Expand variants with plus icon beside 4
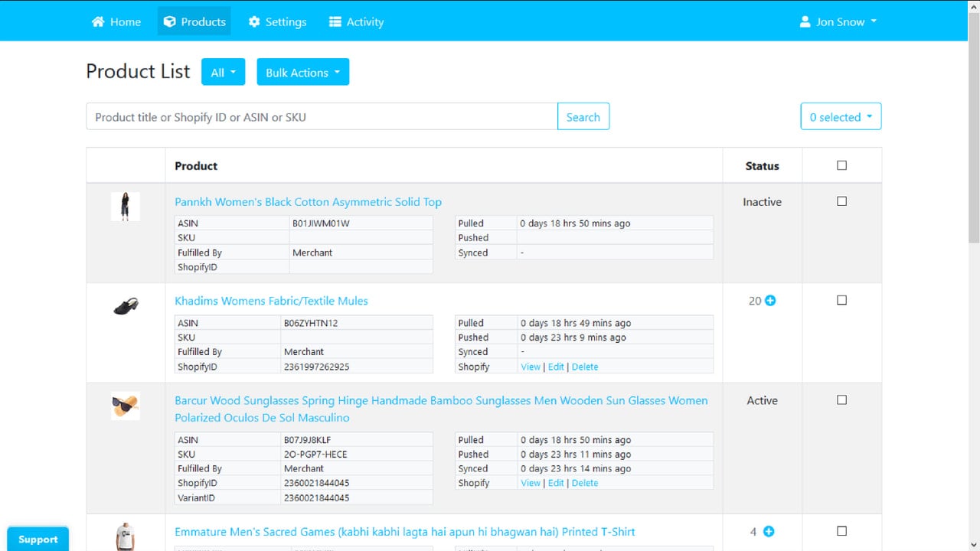Image resolution: width=980 pixels, height=551 pixels. click(769, 531)
